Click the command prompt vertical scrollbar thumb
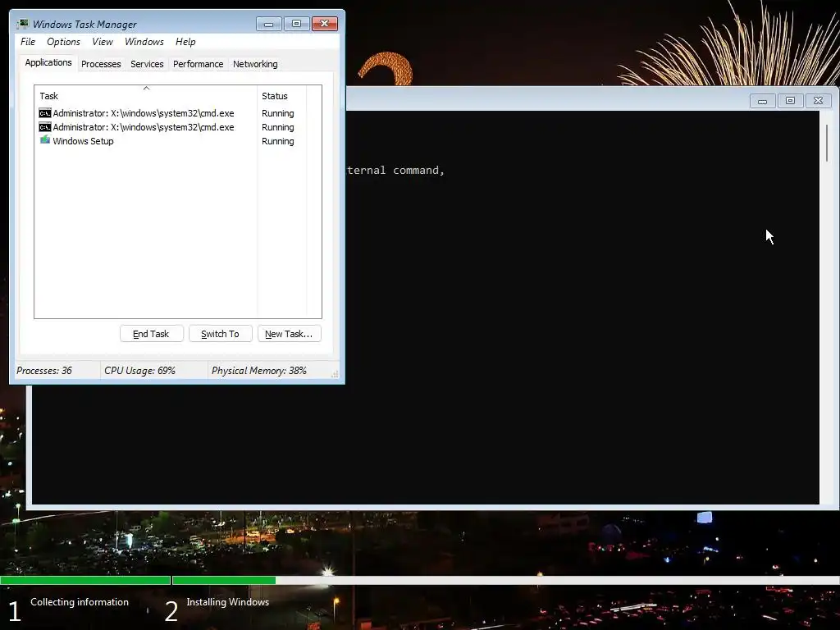Image resolution: width=840 pixels, height=630 pixels. (x=827, y=143)
